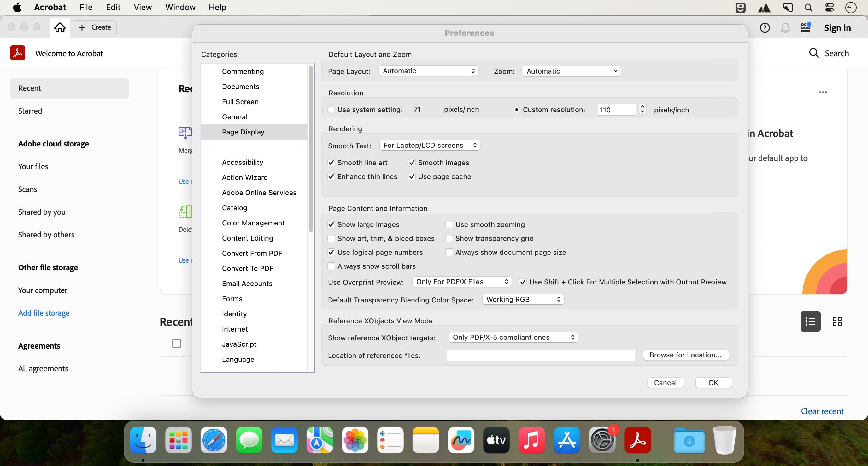The width and height of the screenshot is (868, 466).
Task: Open Launchpad from the Dock
Action: (x=178, y=440)
